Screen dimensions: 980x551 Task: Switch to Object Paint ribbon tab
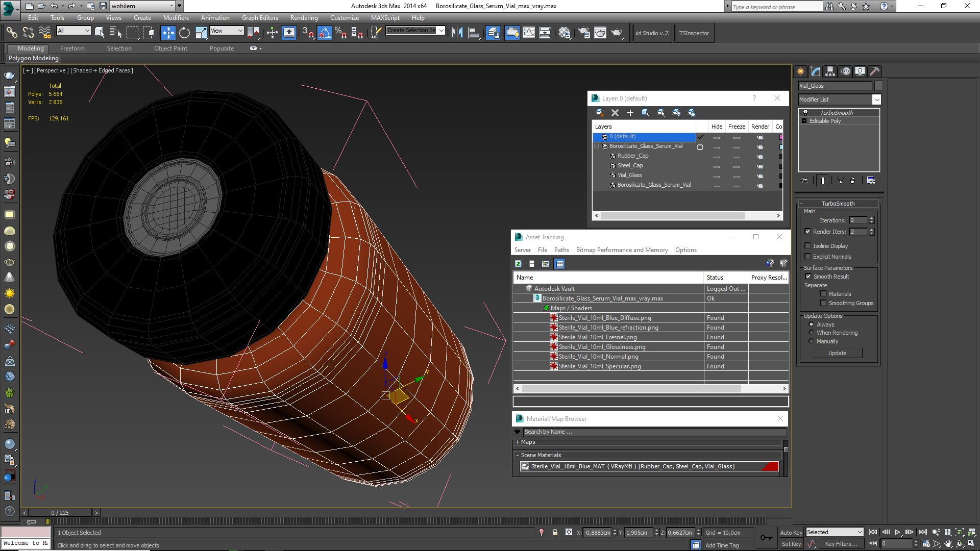(x=170, y=48)
